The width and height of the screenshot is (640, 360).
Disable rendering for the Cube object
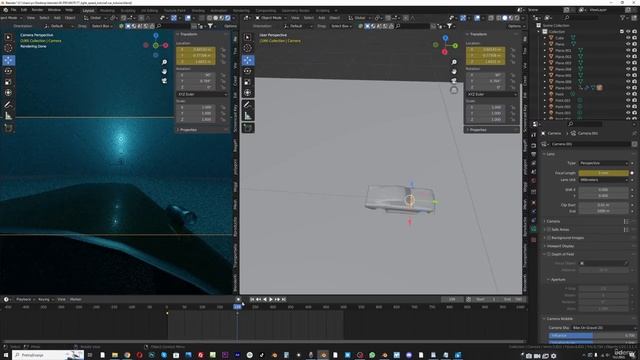635,38
